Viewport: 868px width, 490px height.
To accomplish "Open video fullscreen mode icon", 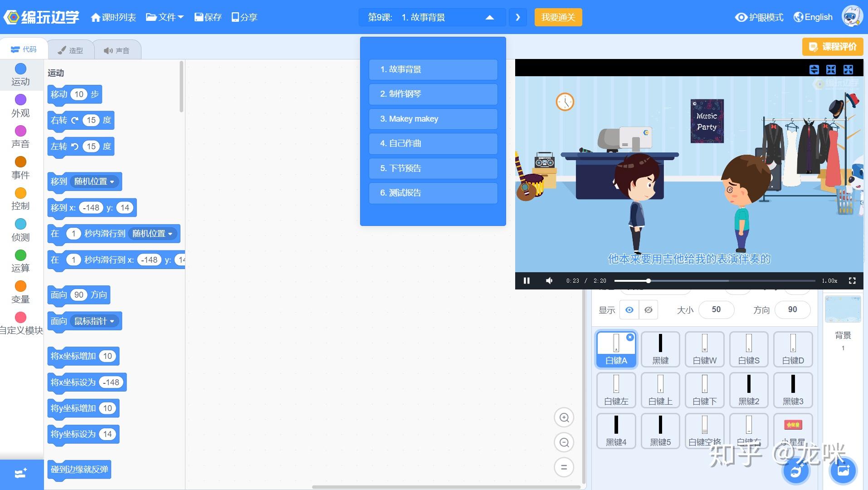I will (852, 281).
